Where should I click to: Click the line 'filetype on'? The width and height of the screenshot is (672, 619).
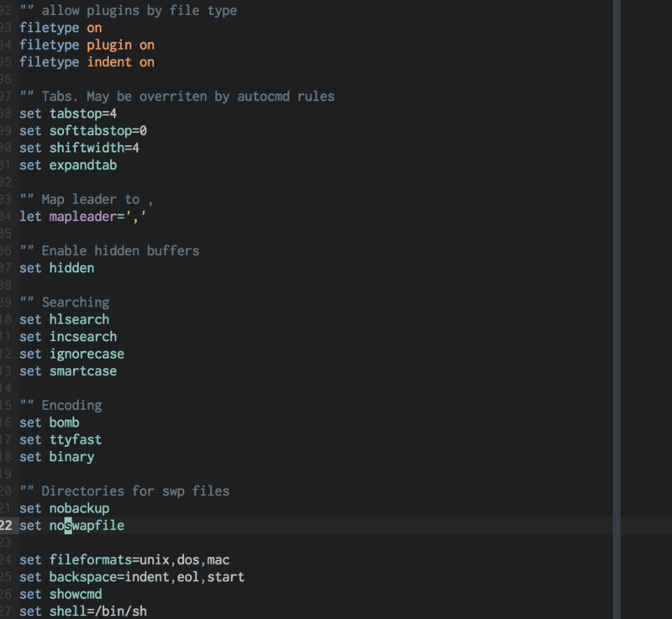[60, 28]
